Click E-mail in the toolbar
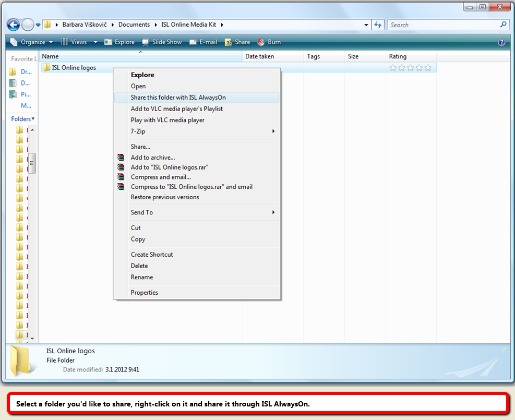Viewport: 515px width, 420px height. click(203, 42)
